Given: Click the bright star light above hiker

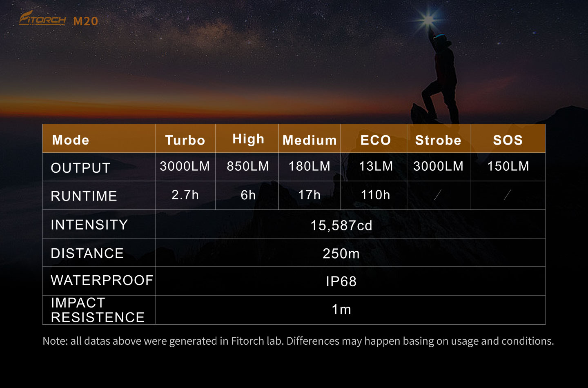Looking at the screenshot, I should pos(428,19).
